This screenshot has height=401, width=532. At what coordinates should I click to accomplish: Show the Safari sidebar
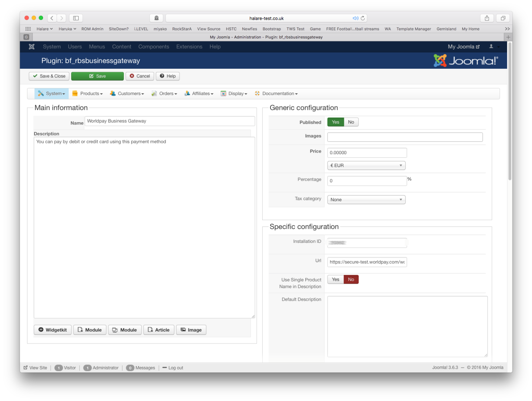tap(76, 18)
